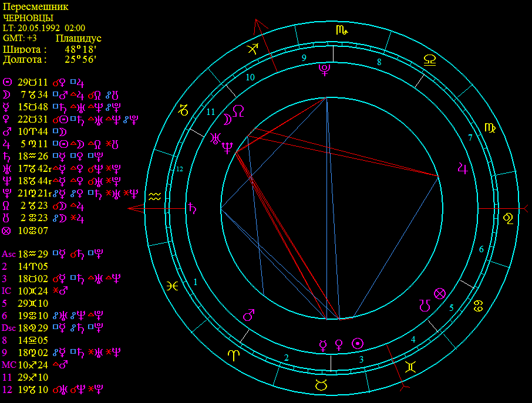This screenshot has height=403, width=532.
Task: Click the Gemini sign on the outer ring
Action: point(411,368)
